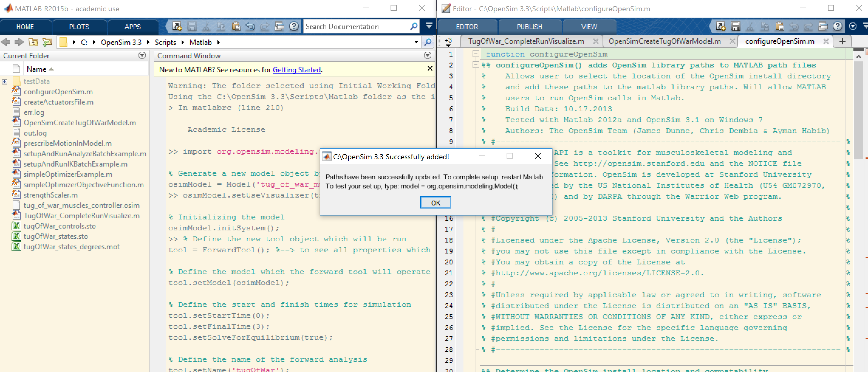The width and height of the screenshot is (868, 372).
Task: Click New Shortcut icon in Editor toolbar
Action: (720, 26)
